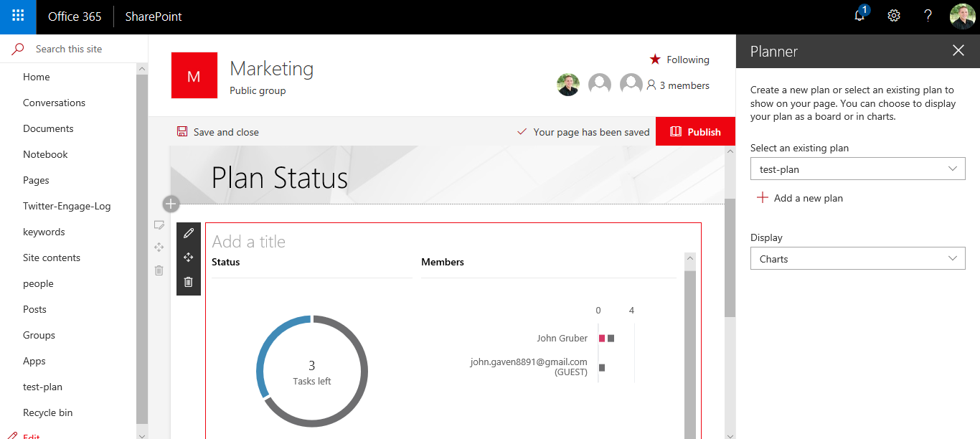Open Conversations in site navigation
Viewport: 980px width, 439px height.
[x=54, y=103]
